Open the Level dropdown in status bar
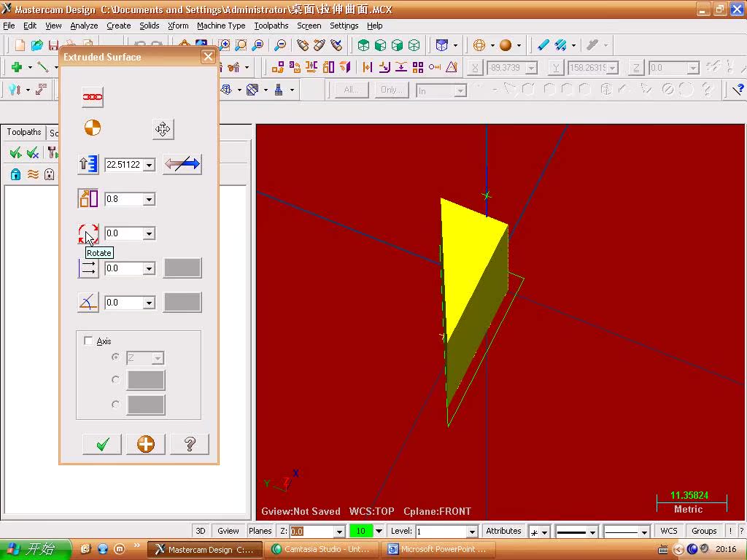This screenshot has height=560, width=747. tap(472, 532)
